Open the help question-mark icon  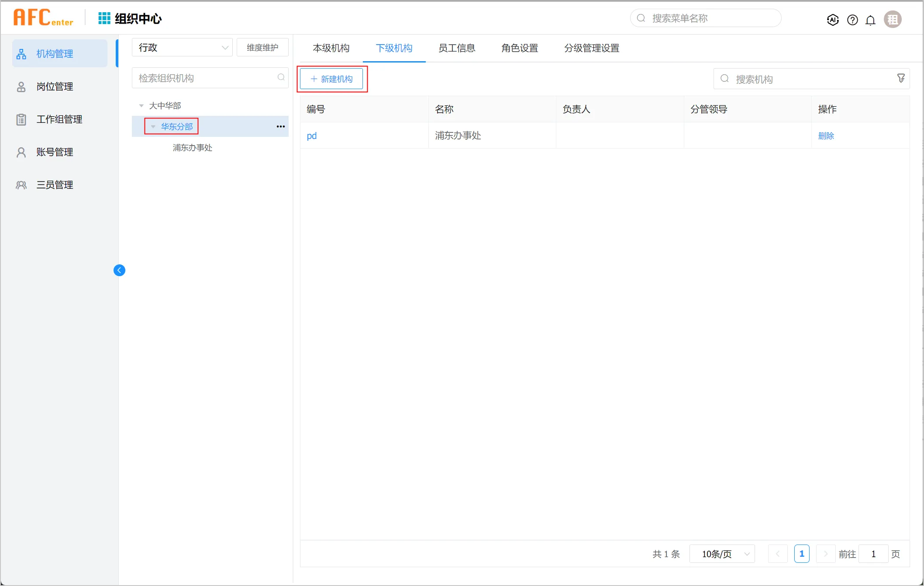pos(852,20)
